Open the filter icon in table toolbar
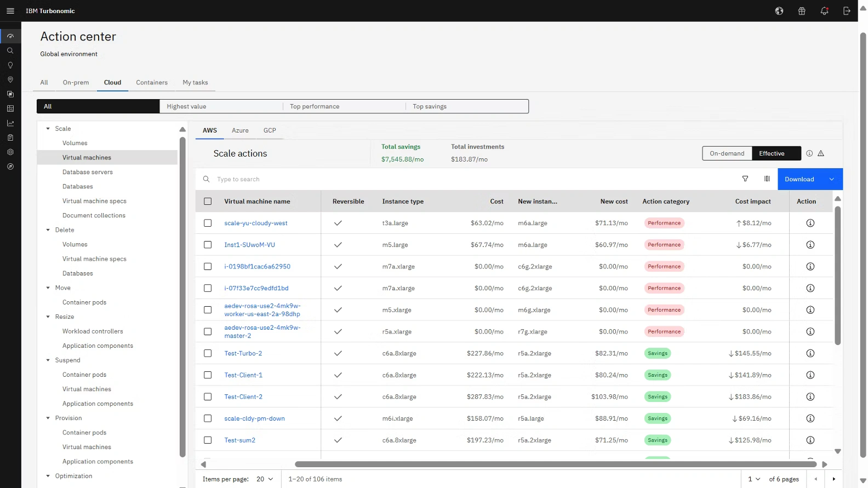 pyautogui.click(x=745, y=179)
